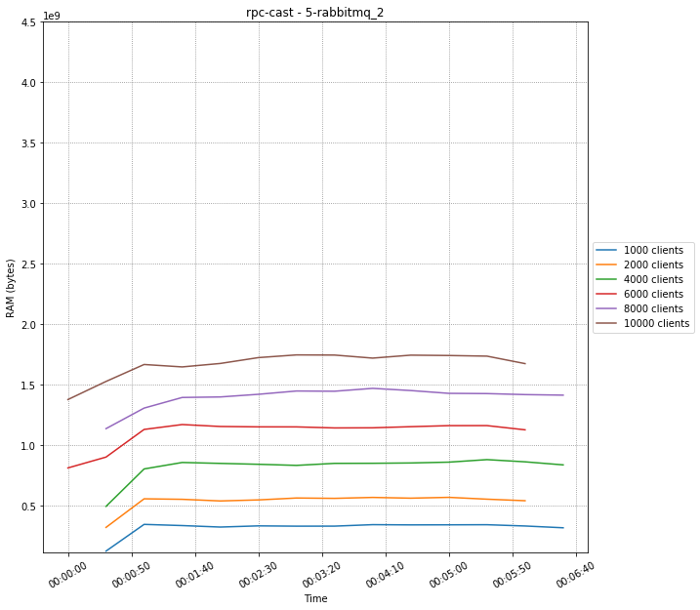Select the 6000 clients legend text
Viewport: 700px width, 610px height.
[x=653, y=295]
